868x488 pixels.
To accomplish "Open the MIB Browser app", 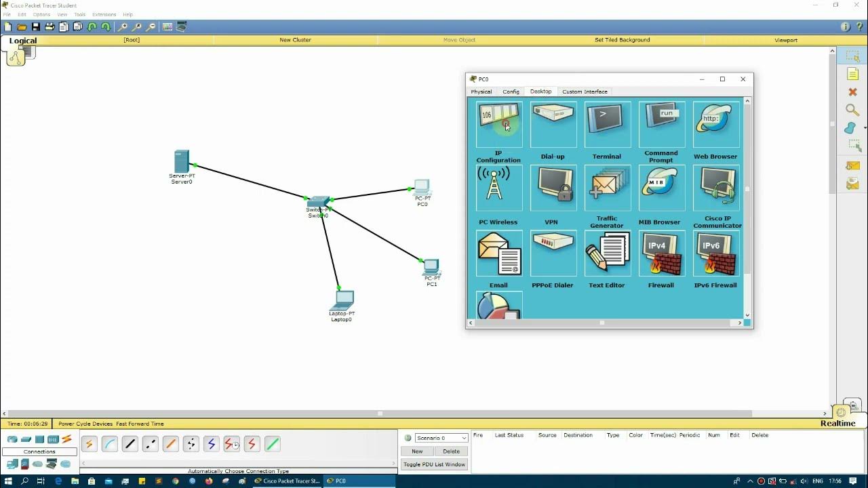I will [x=661, y=188].
